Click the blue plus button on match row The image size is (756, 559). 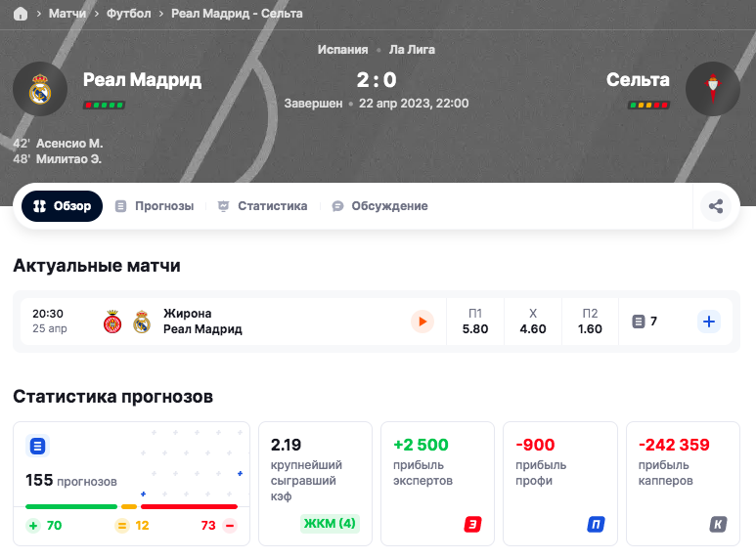click(x=709, y=322)
